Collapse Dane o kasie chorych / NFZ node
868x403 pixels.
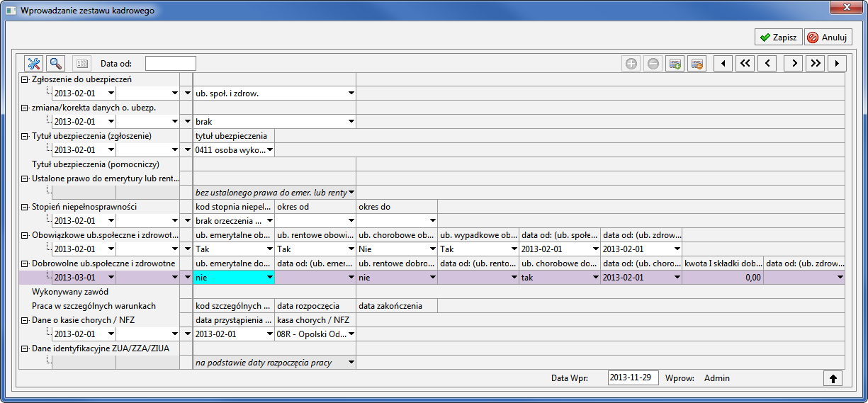coord(25,320)
